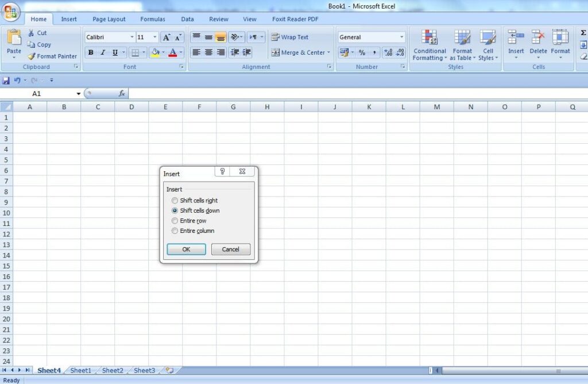The height and width of the screenshot is (384, 588).
Task: Open the Insert ribbon tab
Action: pos(69,19)
